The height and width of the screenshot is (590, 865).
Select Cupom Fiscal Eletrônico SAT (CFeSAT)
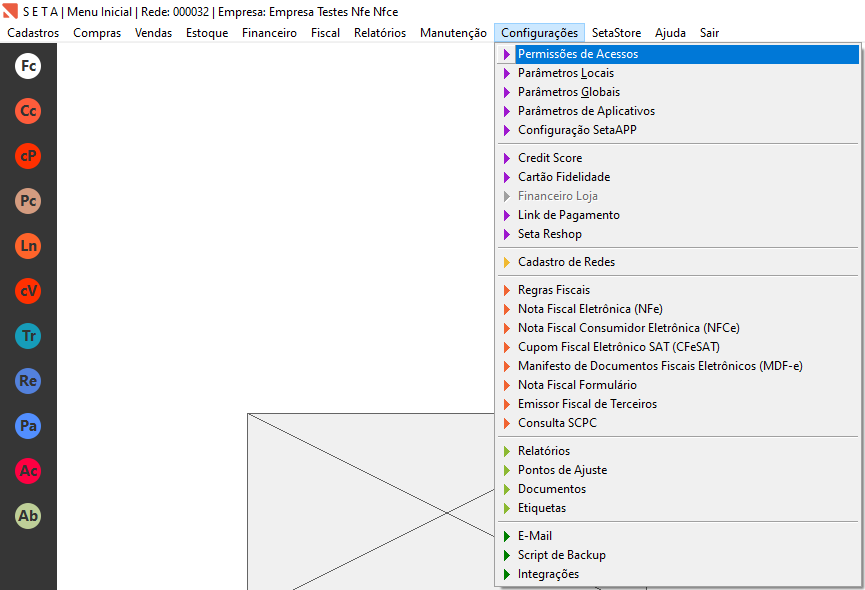679,347
